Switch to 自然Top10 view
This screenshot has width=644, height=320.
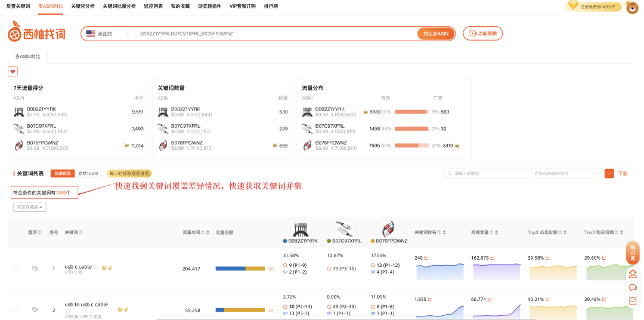click(88, 174)
